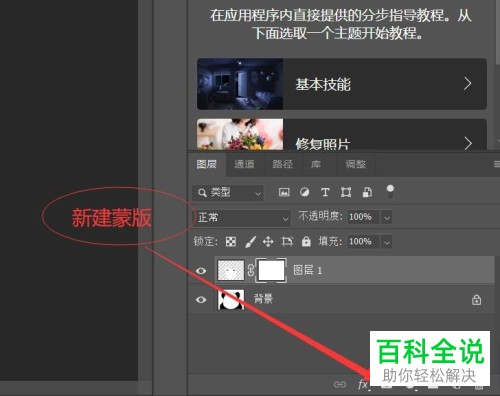This screenshot has width=500, height=396.
Task: Filter layers by smart object icon
Action: [x=367, y=192]
